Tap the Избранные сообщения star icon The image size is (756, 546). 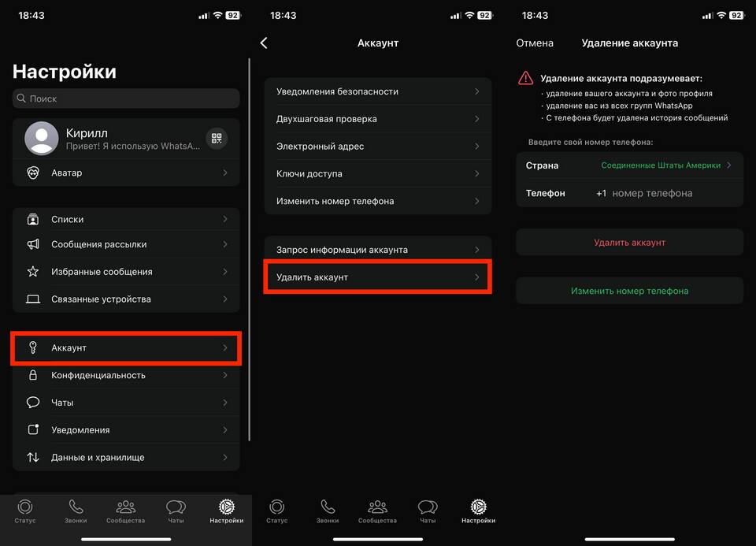pyautogui.click(x=33, y=272)
